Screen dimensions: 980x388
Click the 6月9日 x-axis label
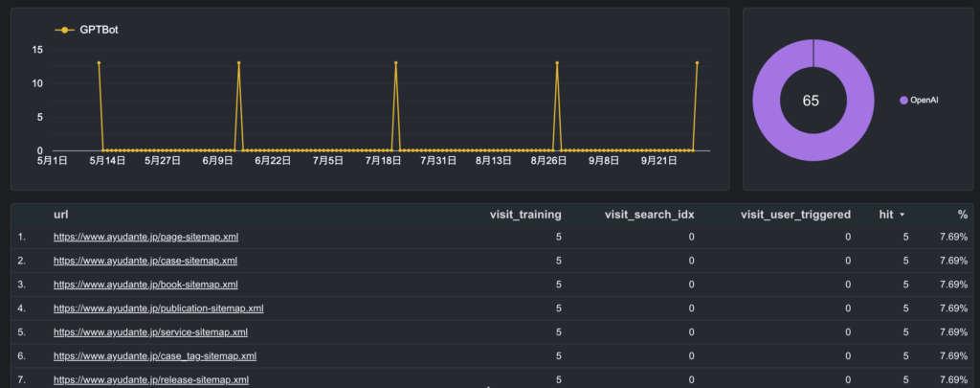218,161
